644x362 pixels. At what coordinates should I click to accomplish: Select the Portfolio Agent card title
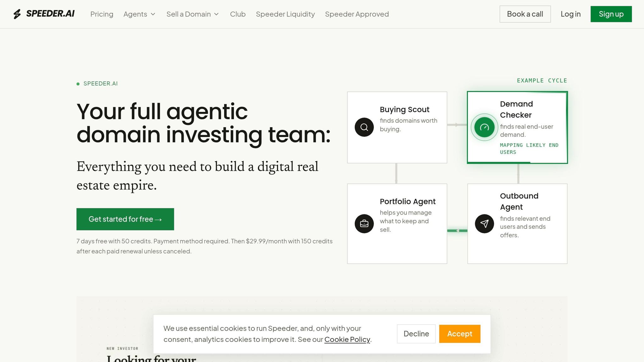(408, 201)
